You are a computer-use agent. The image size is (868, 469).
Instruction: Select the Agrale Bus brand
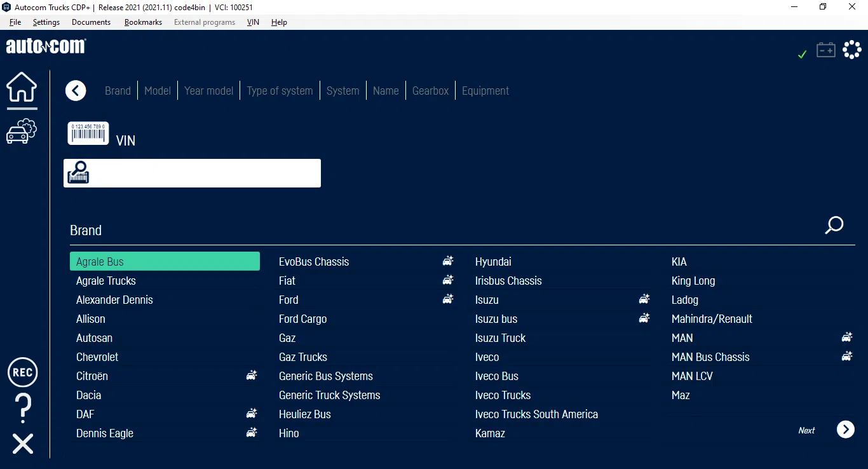pos(165,262)
